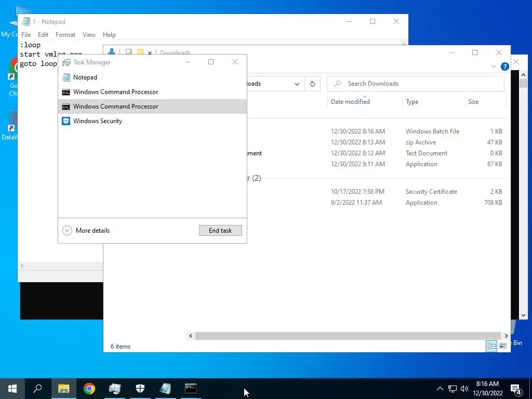Image resolution: width=532 pixels, height=399 pixels.
Task: Select the Text Document row in Explorer
Action: pyautogui.click(x=377, y=153)
